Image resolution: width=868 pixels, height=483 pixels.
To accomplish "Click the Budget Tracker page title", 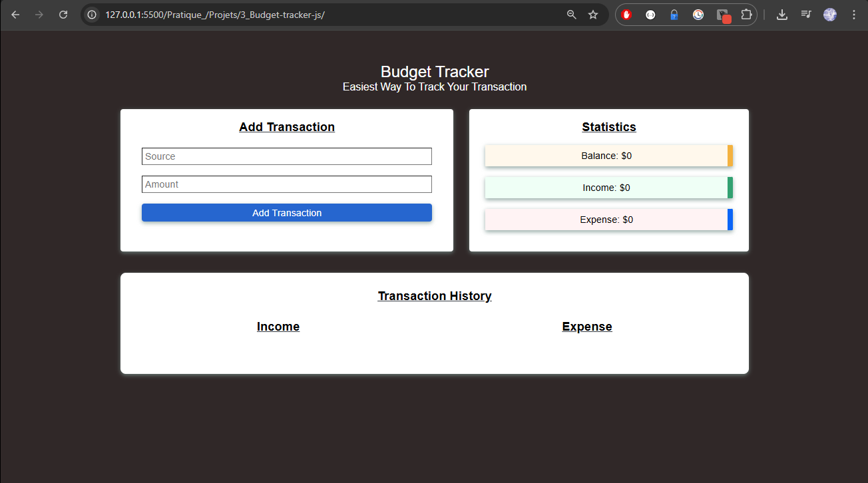I will click(435, 72).
